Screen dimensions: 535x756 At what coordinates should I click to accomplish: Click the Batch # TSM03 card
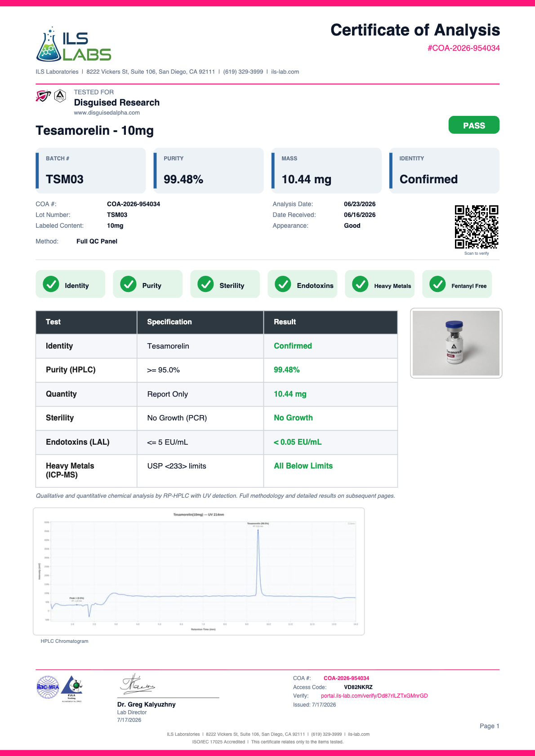tap(91, 171)
